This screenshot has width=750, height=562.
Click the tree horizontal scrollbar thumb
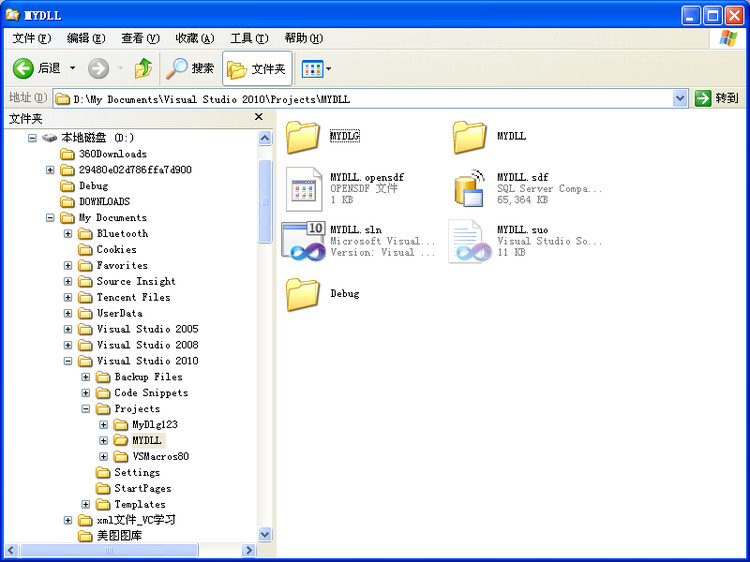pyautogui.click(x=109, y=550)
